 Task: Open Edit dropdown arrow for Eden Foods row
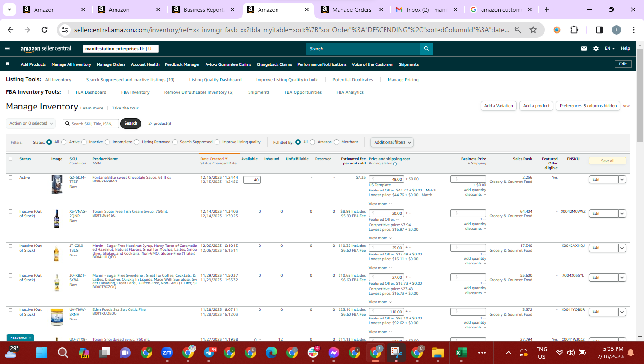coord(622,311)
